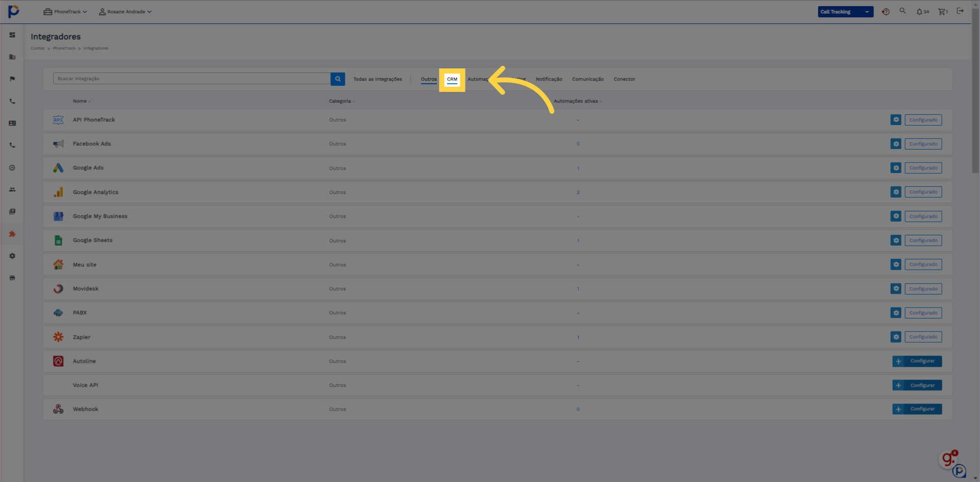Image resolution: width=980 pixels, height=482 pixels.
Task: Open the contact card icon in the sidebar
Action: (x=12, y=123)
